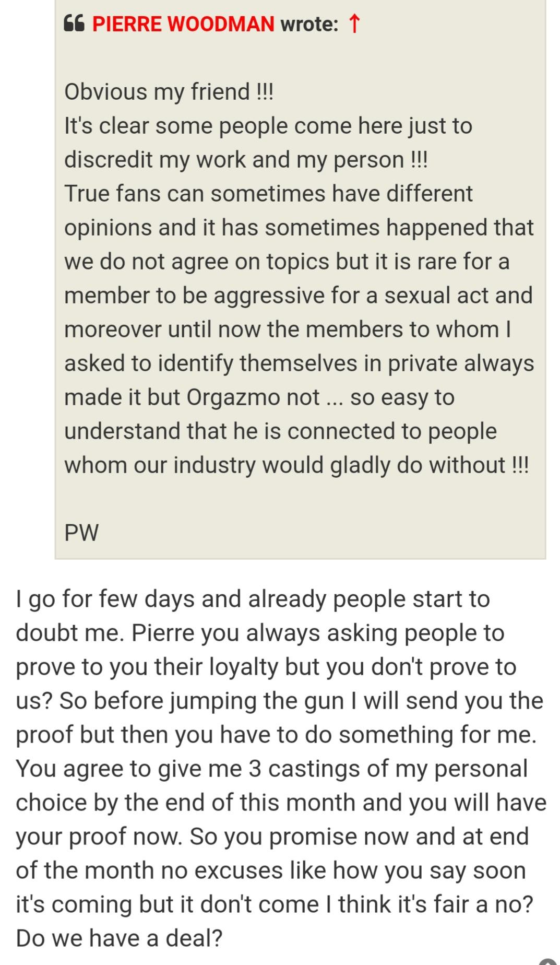Click the 'discredit my work' quoted line

coord(245,160)
